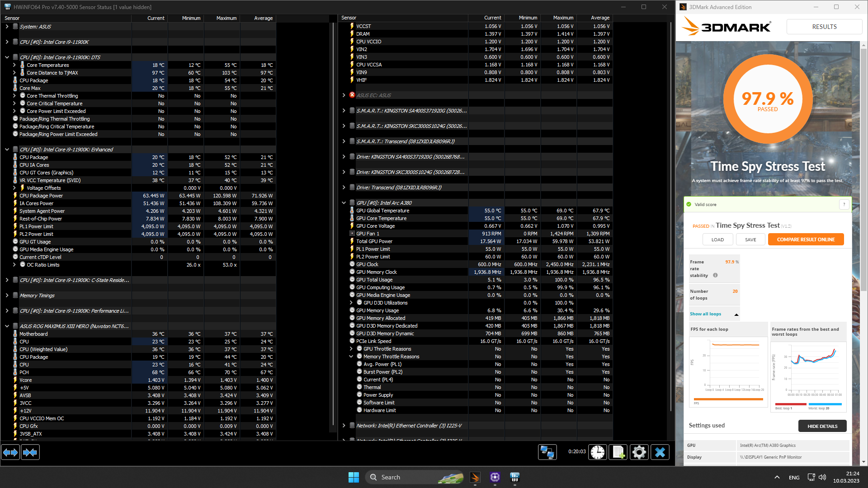Click the frame rate stability info icon
This screenshot has height=488, width=868.
[715, 275]
